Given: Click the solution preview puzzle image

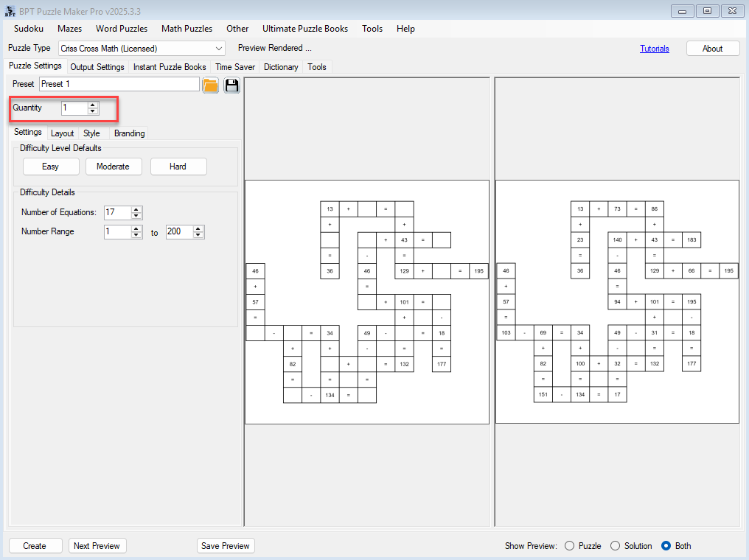Looking at the screenshot, I should 617,302.
